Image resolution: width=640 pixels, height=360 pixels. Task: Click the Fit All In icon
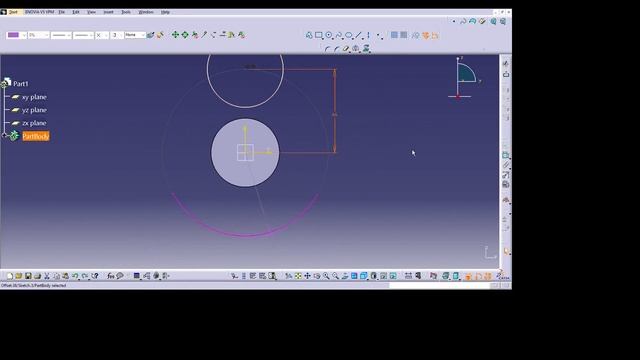[298, 276]
